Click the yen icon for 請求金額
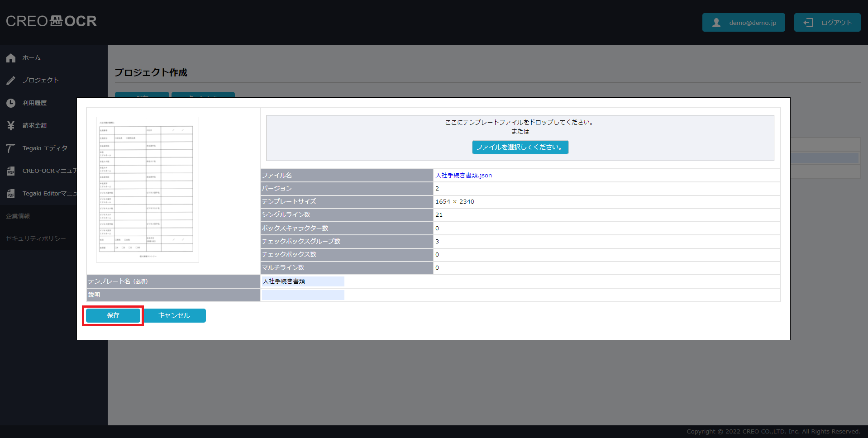This screenshot has height=438, width=868. pos(11,126)
